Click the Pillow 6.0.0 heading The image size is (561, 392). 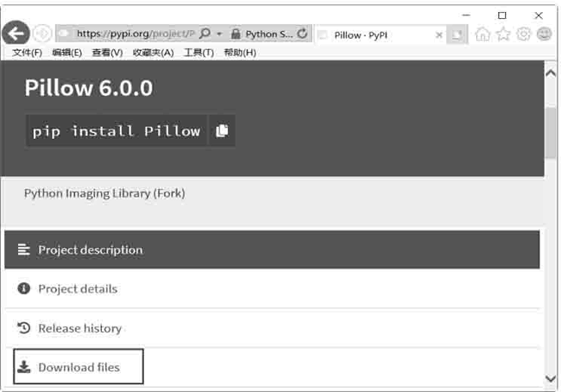click(x=89, y=88)
